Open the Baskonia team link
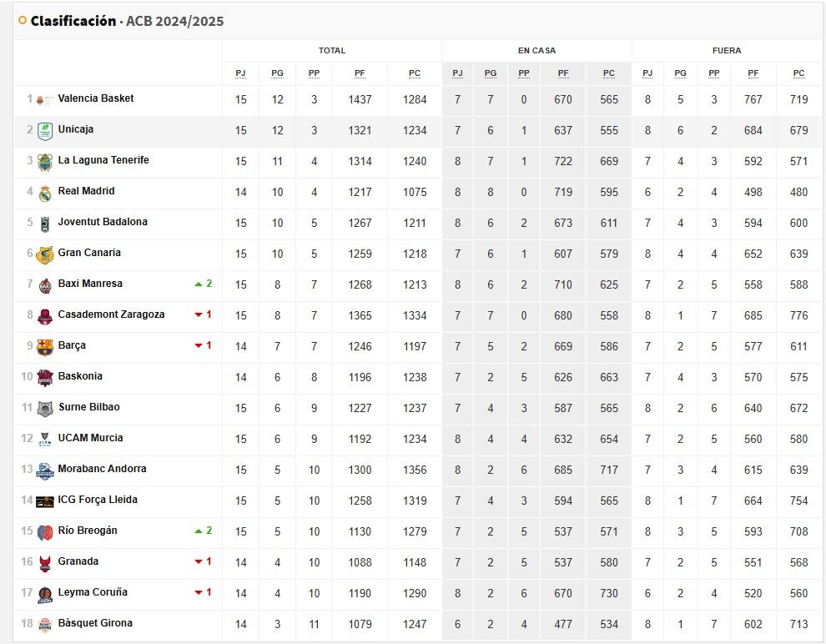The width and height of the screenshot is (826, 644). (80, 376)
